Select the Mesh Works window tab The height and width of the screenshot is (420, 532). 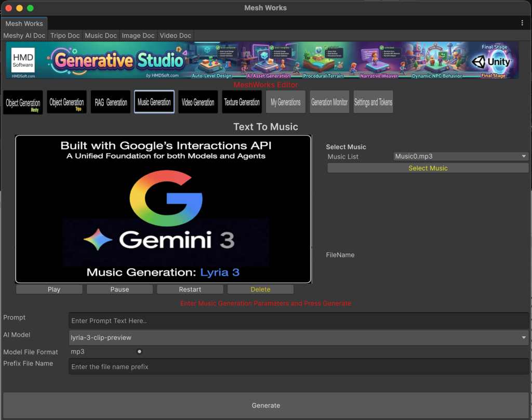tap(24, 23)
